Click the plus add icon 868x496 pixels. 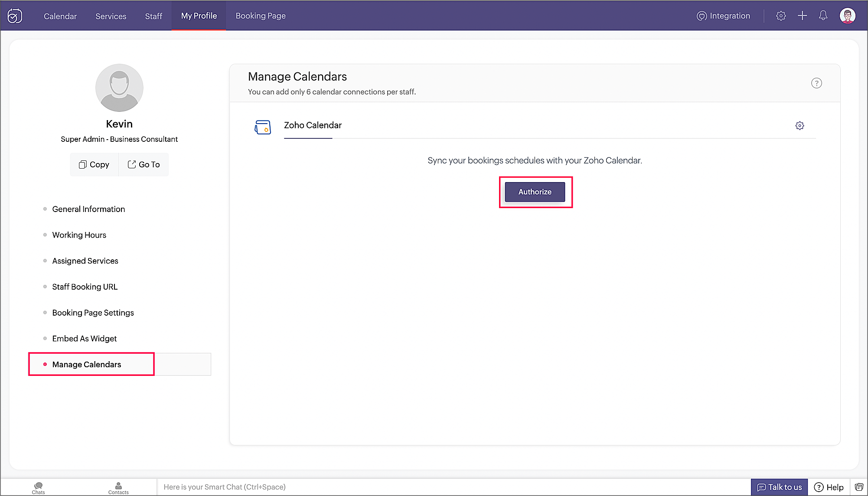802,16
